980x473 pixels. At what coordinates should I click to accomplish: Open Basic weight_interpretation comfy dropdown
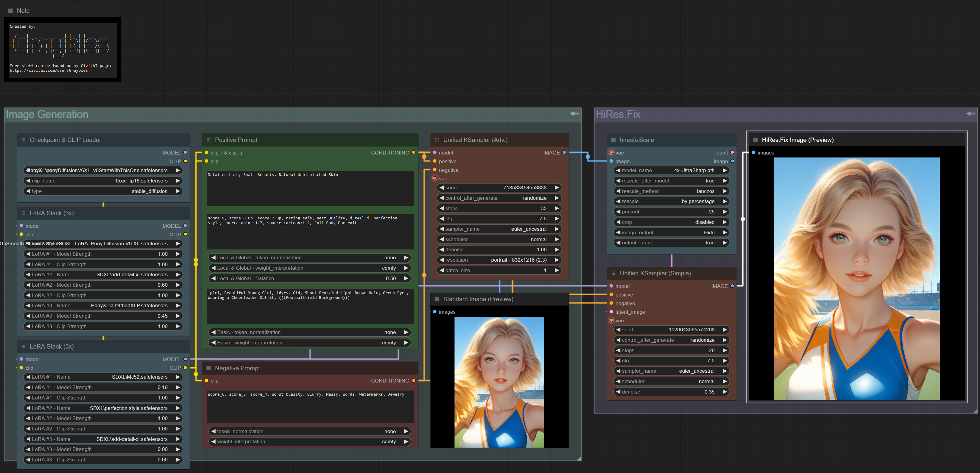(x=310, y=343)
